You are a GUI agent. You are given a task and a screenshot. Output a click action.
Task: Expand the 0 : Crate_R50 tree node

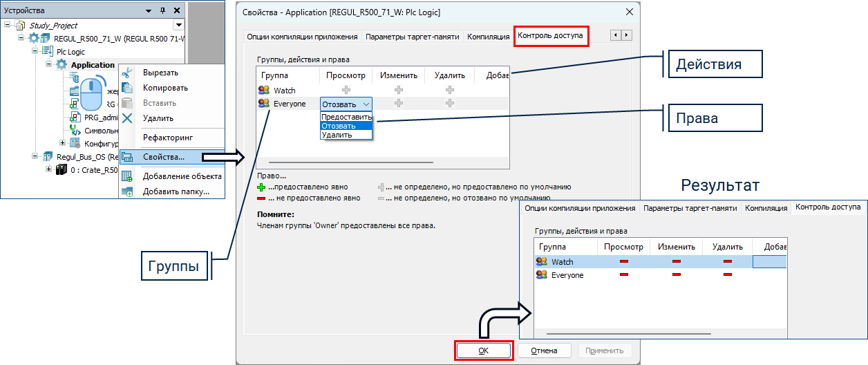click(48, 169)
